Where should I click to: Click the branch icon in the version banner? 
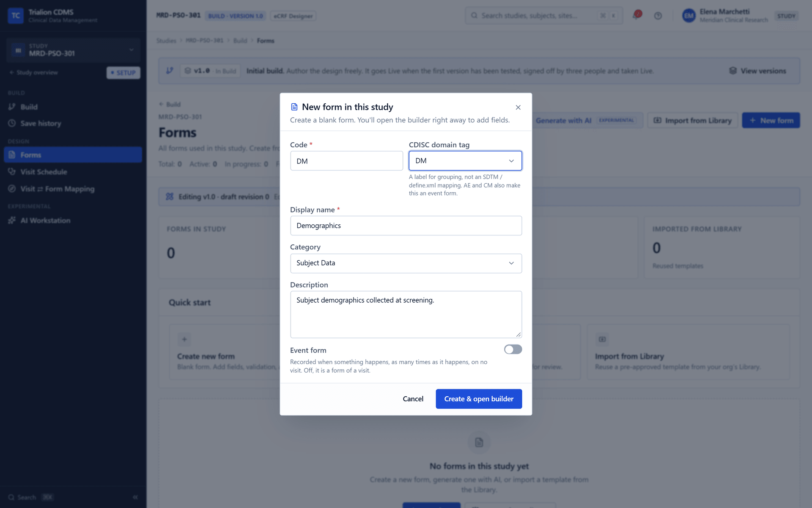(170, 71)
